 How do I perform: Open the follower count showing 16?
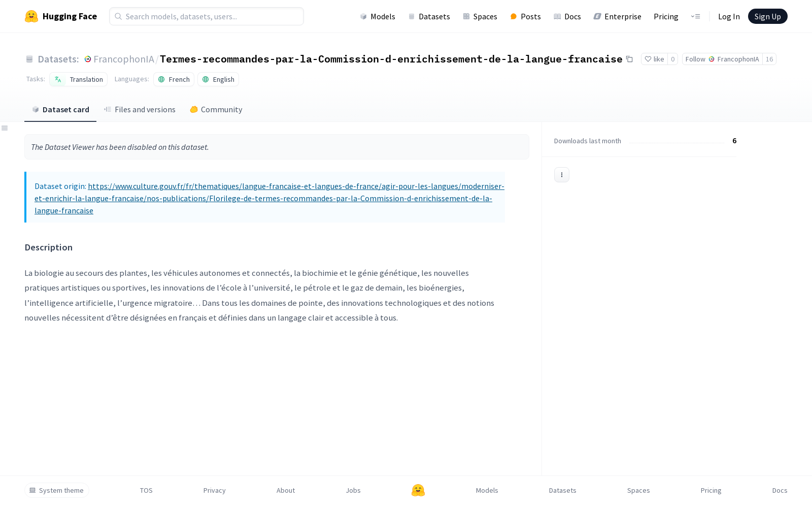769,59
